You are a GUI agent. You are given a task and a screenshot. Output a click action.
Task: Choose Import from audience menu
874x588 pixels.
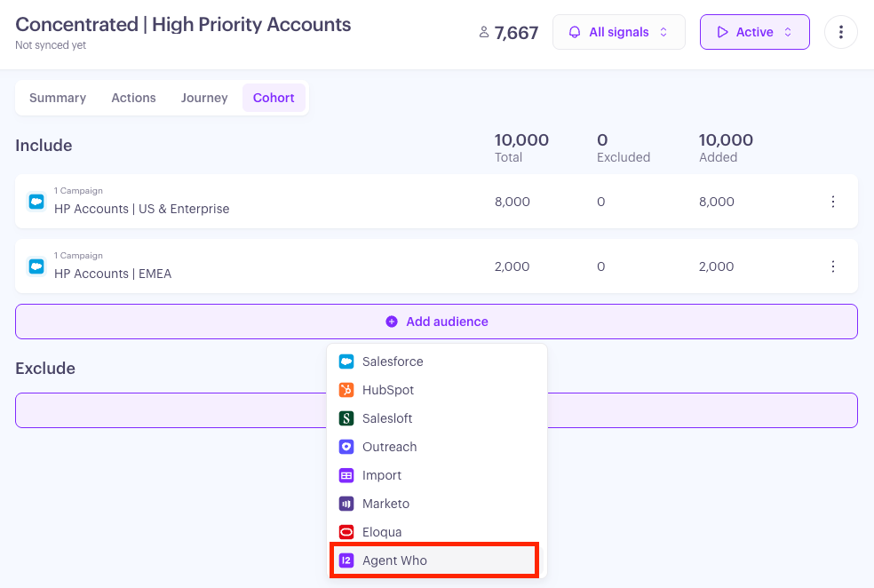pos(436,475)
